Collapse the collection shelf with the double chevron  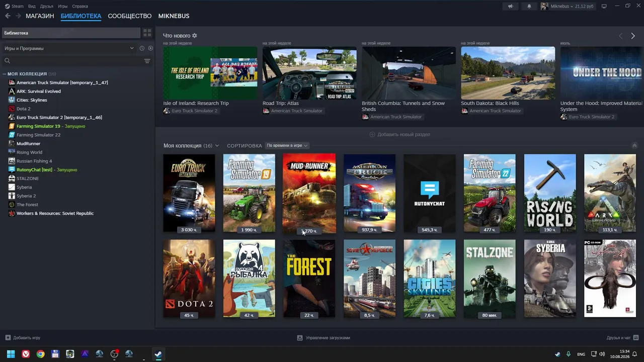(634, 145)
